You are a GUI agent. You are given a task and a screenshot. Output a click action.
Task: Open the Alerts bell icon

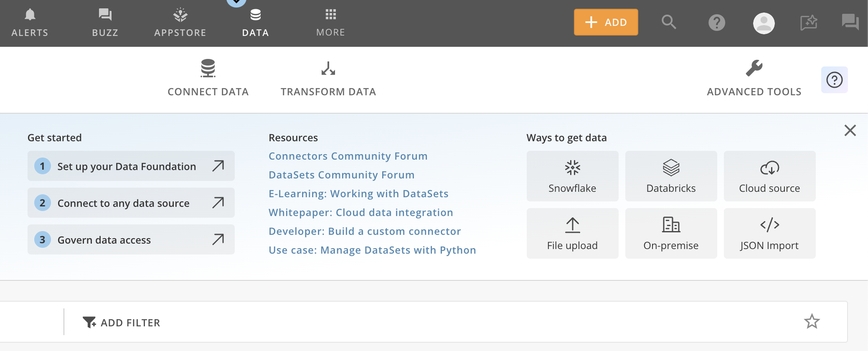(30, 22)
